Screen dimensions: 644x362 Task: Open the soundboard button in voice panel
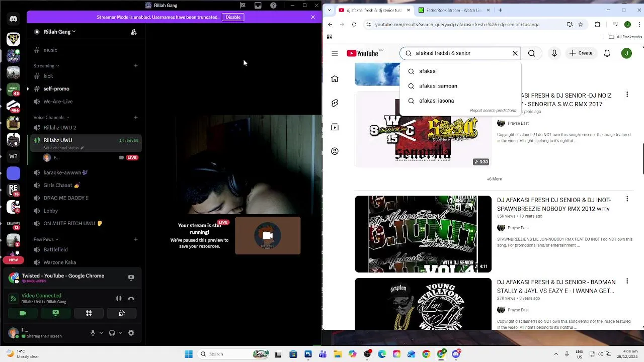click(122, 313)
